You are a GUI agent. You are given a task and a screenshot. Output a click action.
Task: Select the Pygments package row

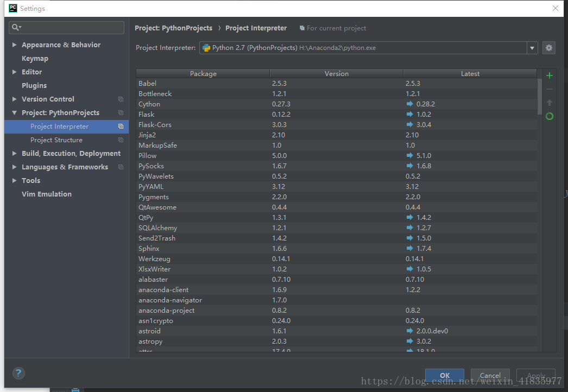337,197
